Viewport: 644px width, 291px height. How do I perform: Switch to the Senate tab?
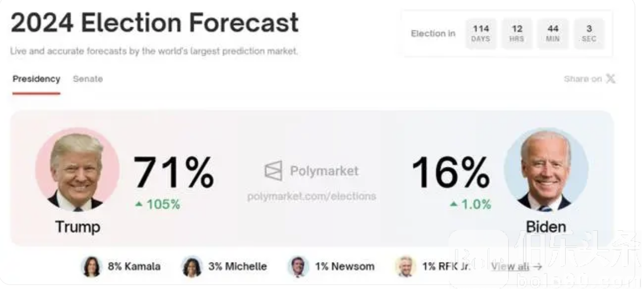tap(88, 79)
